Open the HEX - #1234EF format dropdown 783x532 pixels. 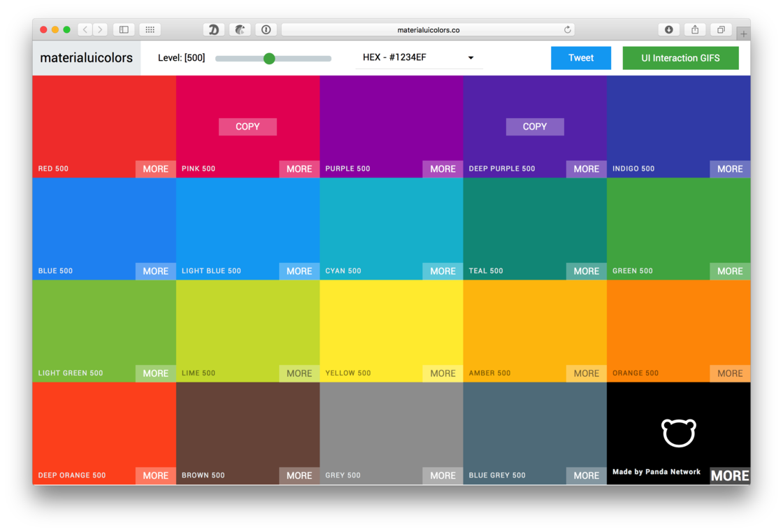[x=419, y=57]
